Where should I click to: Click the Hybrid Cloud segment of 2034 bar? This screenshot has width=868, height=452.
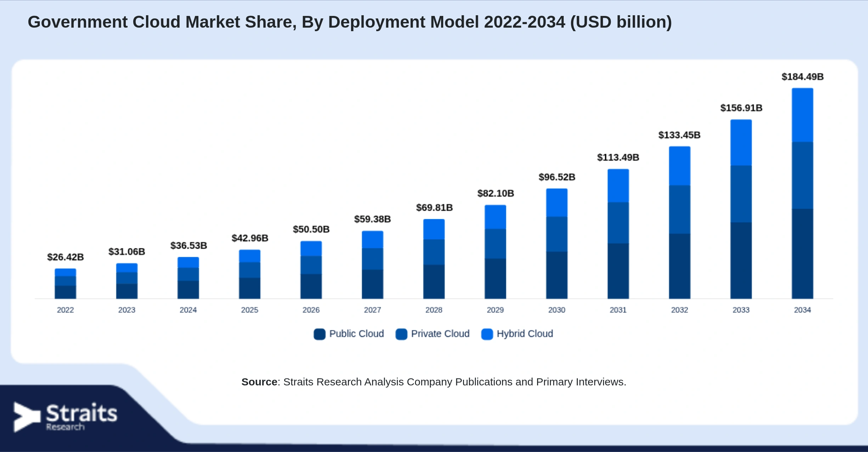(x=802, y=115)
